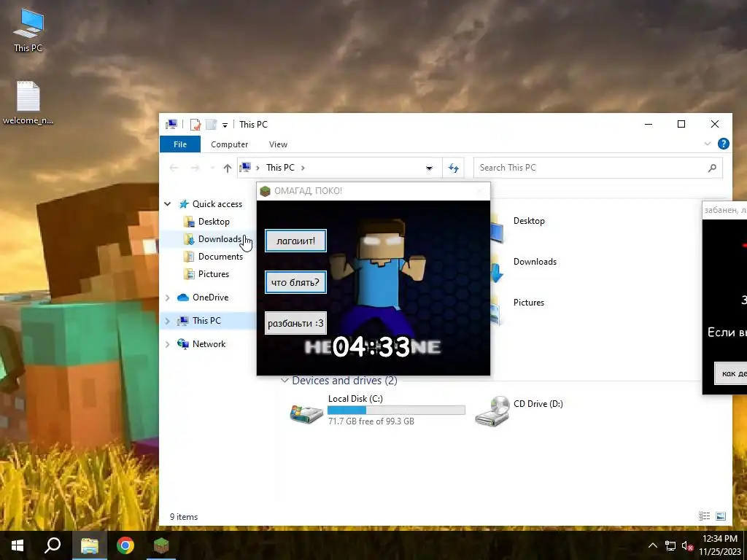Click the muted volume tray icon
This screenshot has height=560, width=747.
coord(687,545)
